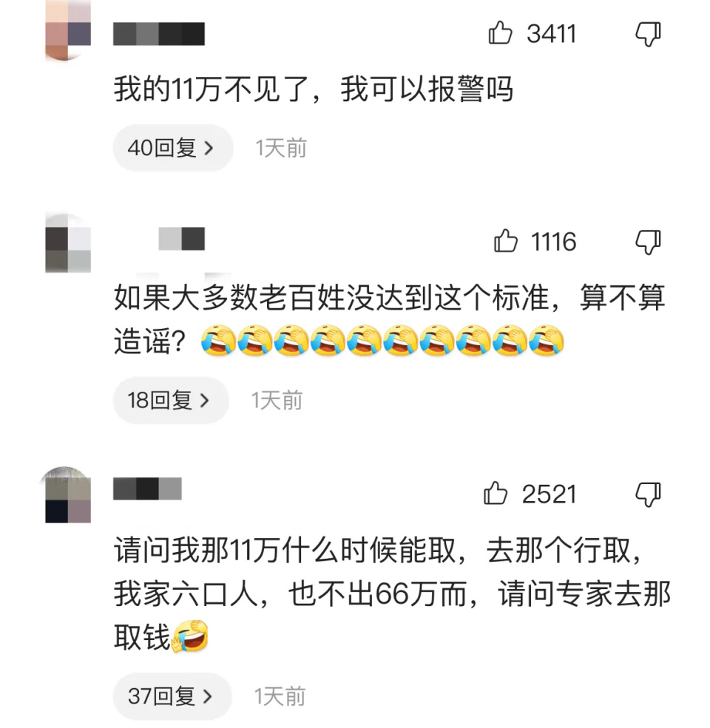Dislike the comment about reporting to police
710x728 pixels.
click(648, 34)
